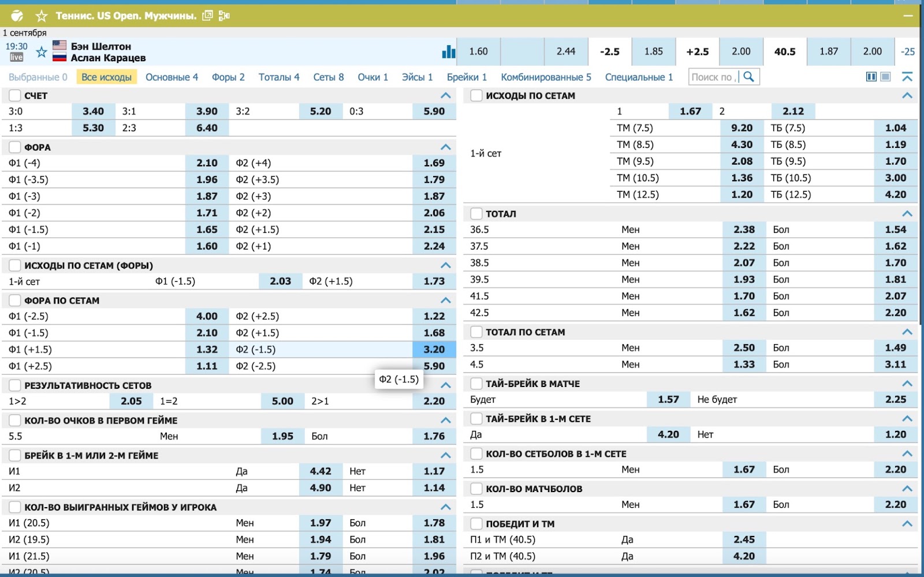Bet tie-break Будет at 1.57
The image size is (924, 577).
point(668,399)
